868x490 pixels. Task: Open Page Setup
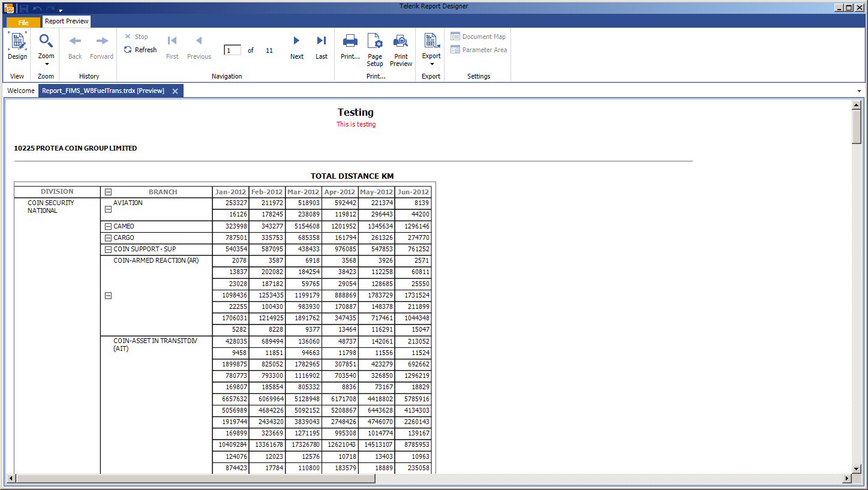click(x=375, y=50)
